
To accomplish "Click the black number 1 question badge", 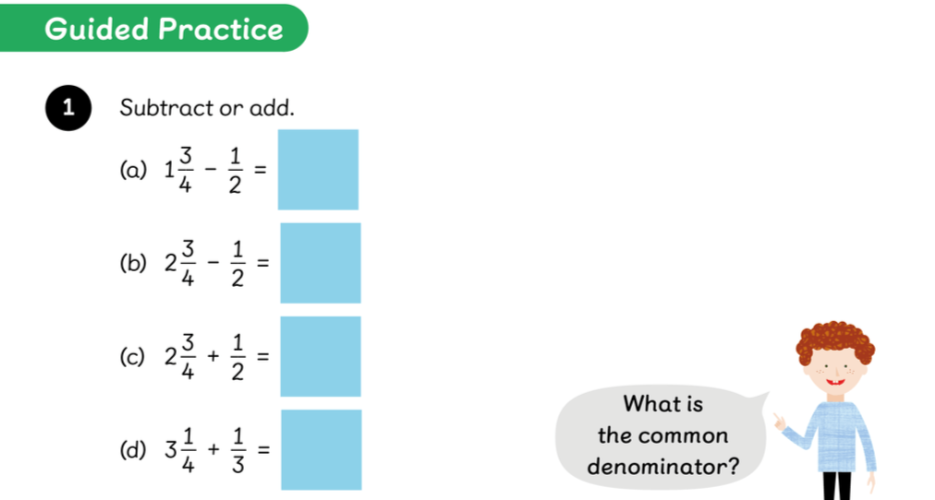I will (68, 108).
